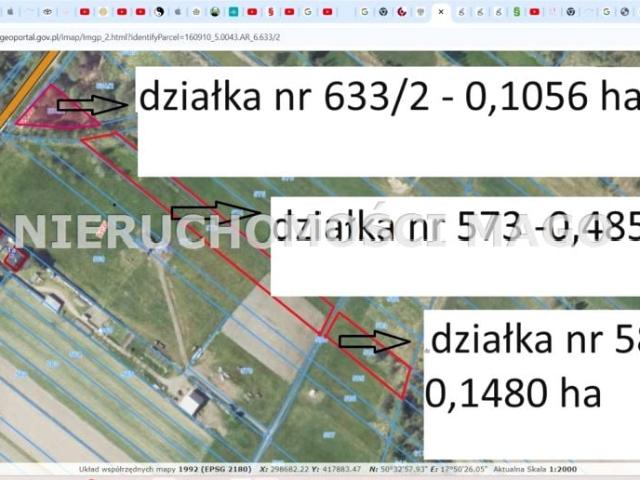Click the orange road in map corner
The height and width of the screenshot is (480, 640).
click(29, 87)
